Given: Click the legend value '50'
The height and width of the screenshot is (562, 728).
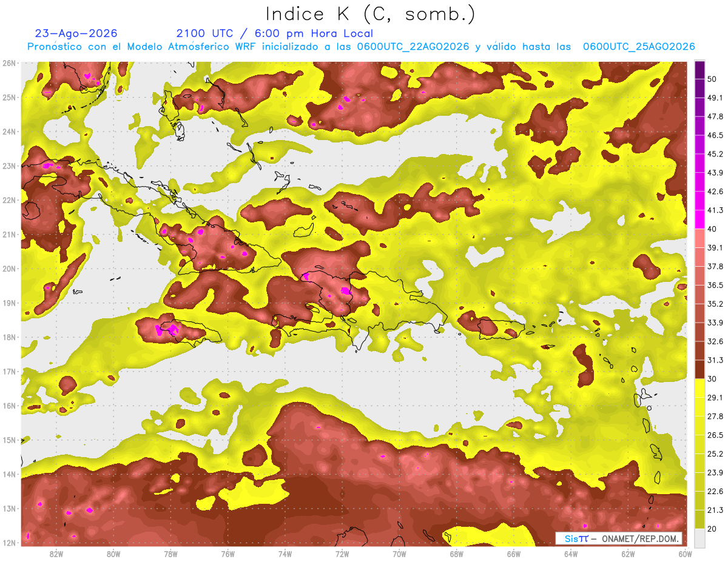Looking at the screenshot, I should click(x=712, y=79).
